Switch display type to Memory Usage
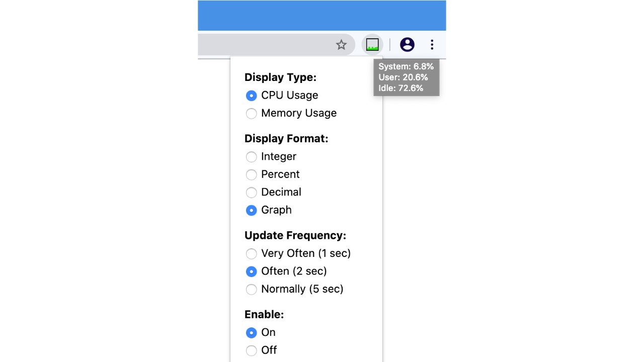Screen dimensions: 644x362 click(x=251, y=114)
